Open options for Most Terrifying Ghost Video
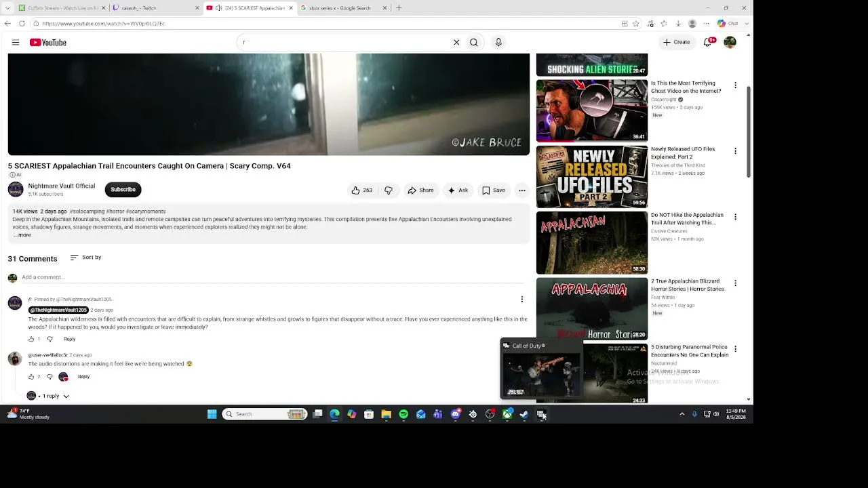868x488 pixels. click(x=735, y=85)
